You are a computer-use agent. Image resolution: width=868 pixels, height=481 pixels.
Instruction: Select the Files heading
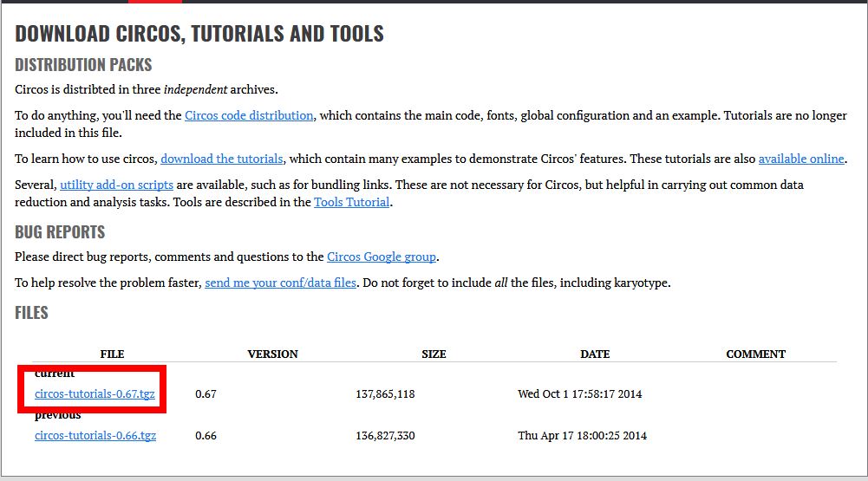[x=31, y=313]
